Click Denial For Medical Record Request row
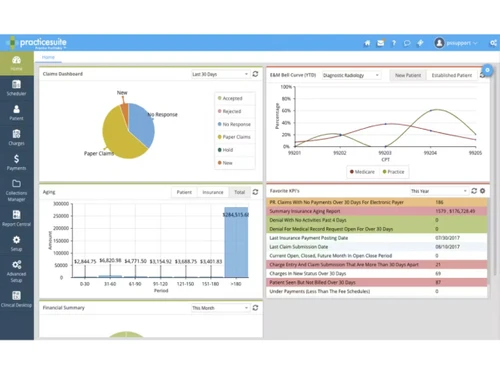Screen dimensions: 500x375 (x=377, y=229)
